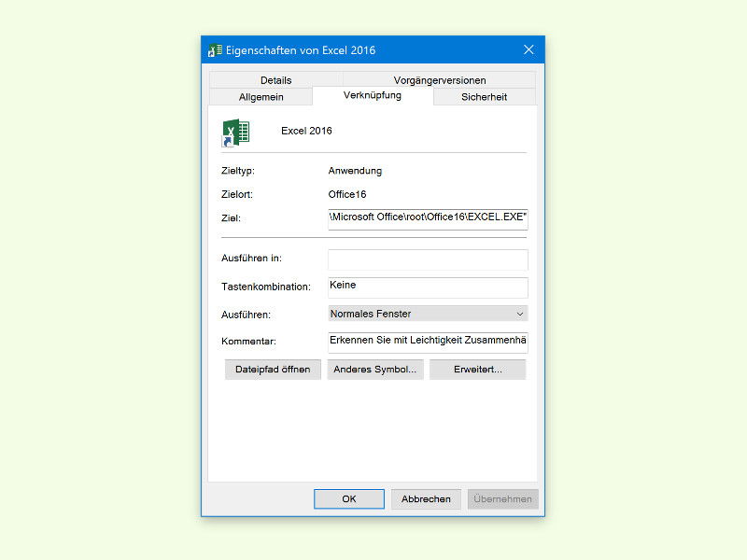This screenshot has height=560, width=747.
Task: Click the Excel 2016 name text
Action: 306,131
